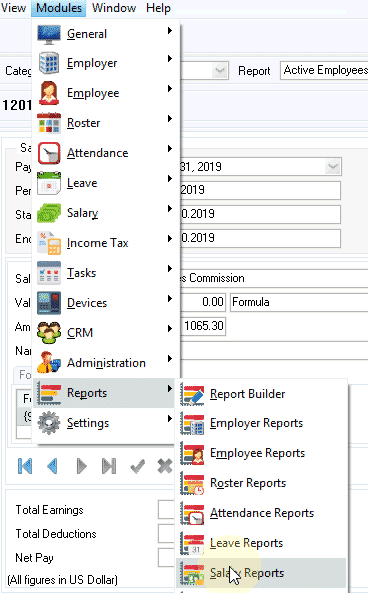368x593 pixels.
Task: Click the Commission salary head field
Action: (x=274, y=278)
